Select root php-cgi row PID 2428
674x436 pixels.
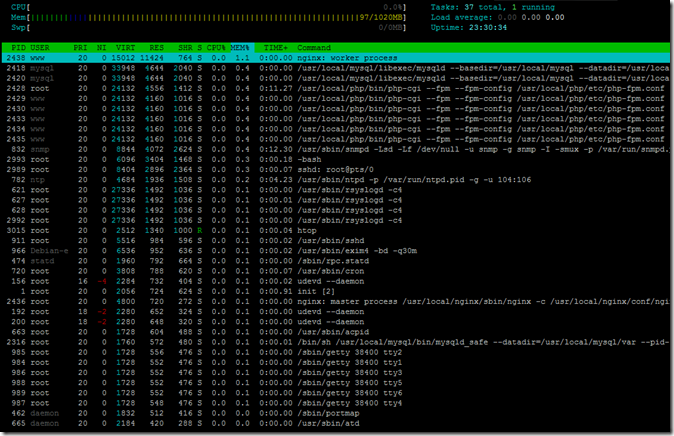click(336, 89)
